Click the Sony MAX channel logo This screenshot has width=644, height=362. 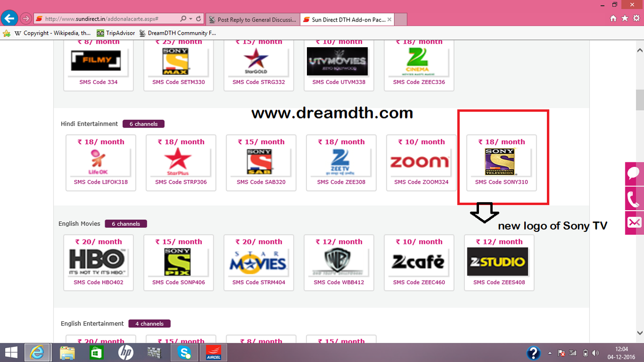click(x=176, y=61)
